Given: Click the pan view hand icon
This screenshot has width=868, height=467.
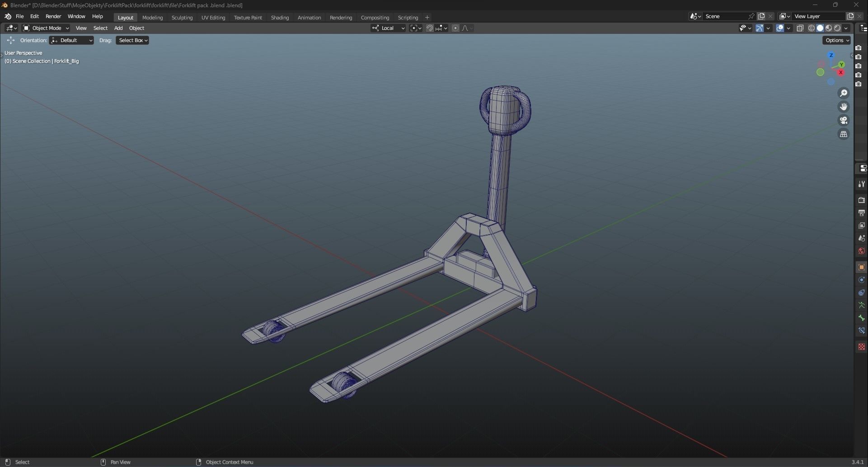Looking at the screenshot, I should (x=844, y=107).
